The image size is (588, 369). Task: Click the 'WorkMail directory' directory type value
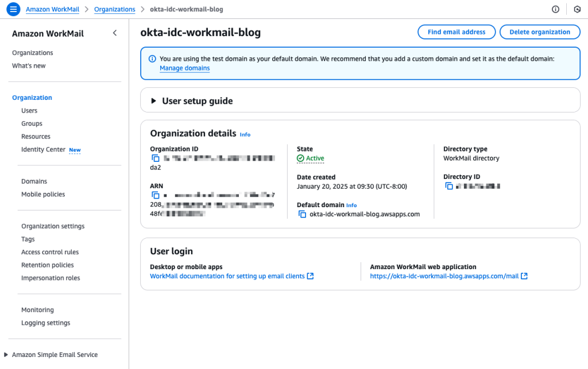471,158
